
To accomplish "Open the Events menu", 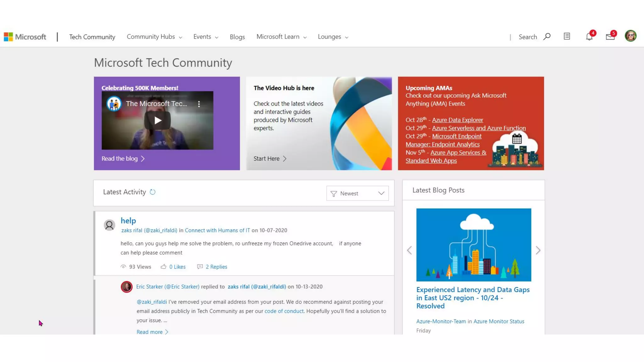I will (205, 37).
